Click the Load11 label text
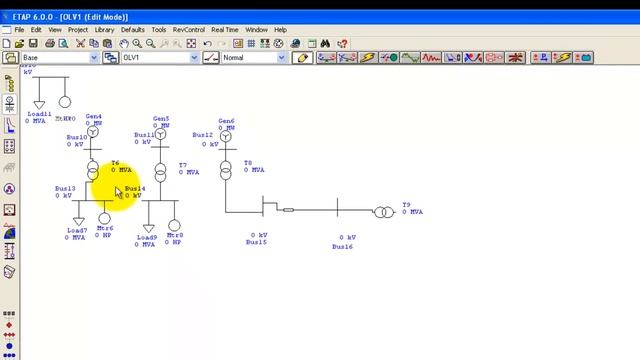The image size is (640, 360). tap(39, 114)
